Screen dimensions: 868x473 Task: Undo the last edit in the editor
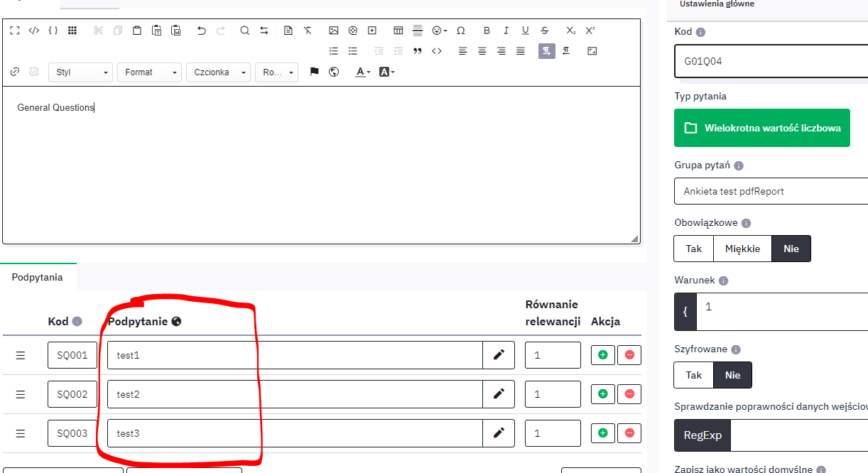[x=202, y=31]
